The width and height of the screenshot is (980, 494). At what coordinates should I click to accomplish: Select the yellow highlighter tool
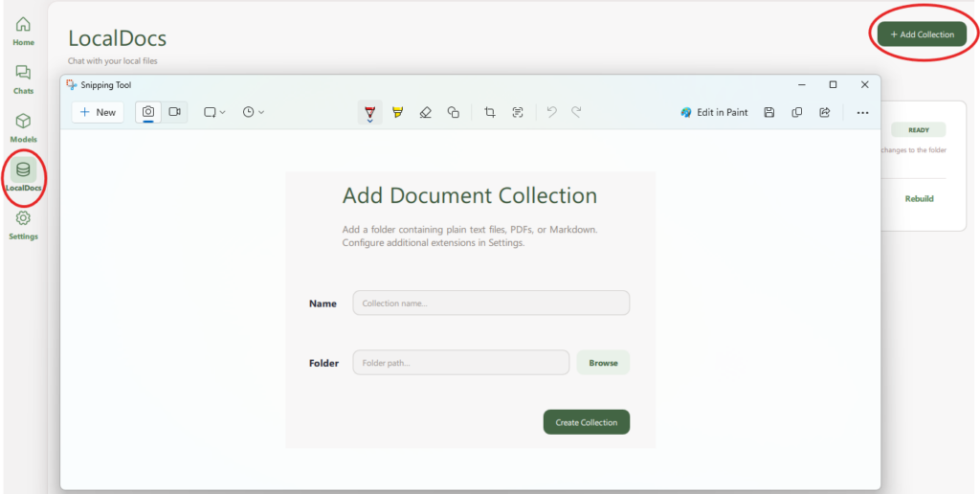398,112
